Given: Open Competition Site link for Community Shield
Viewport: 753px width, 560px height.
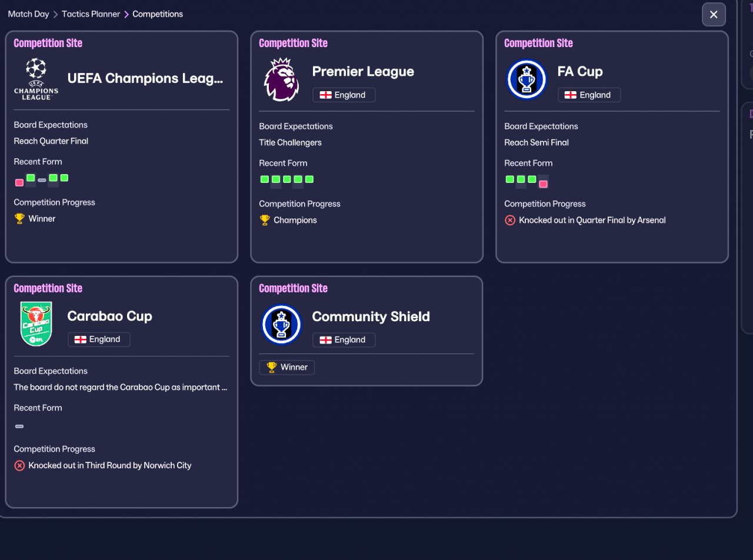Looking at the screenshot, I should [293, 288].
